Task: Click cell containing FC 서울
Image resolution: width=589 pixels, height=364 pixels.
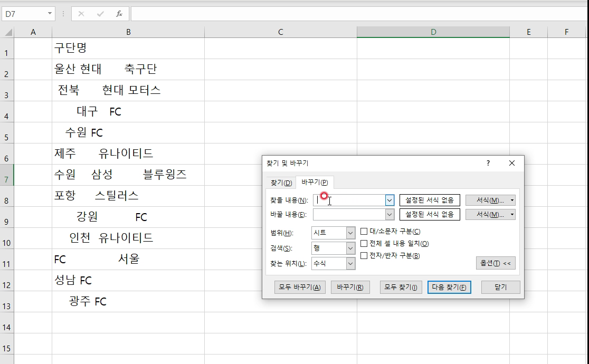Action: tap(128, 259)
